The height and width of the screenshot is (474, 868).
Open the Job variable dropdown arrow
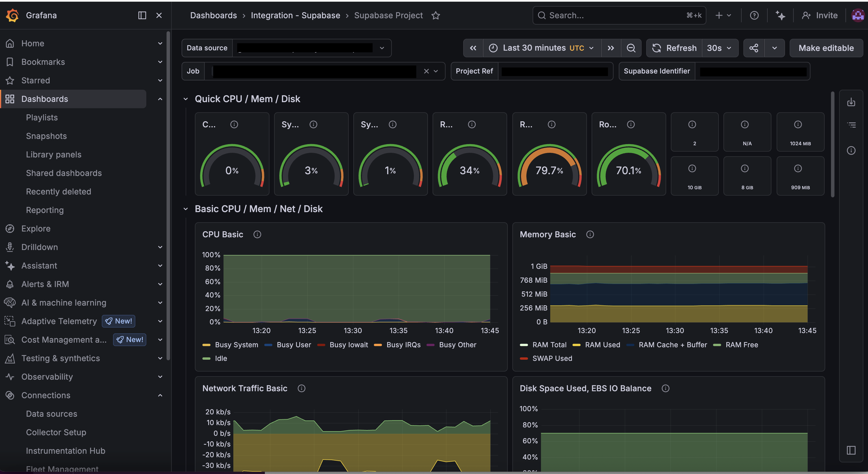point(436,71)
